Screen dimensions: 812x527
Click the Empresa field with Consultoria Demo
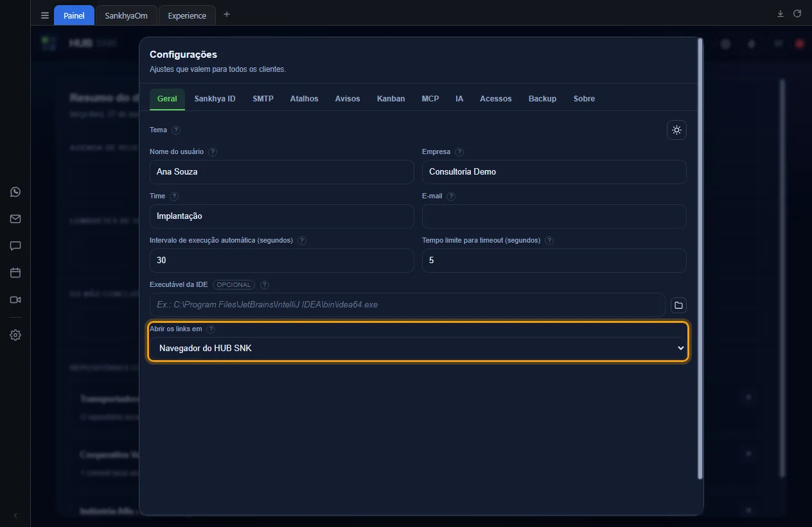554,172
